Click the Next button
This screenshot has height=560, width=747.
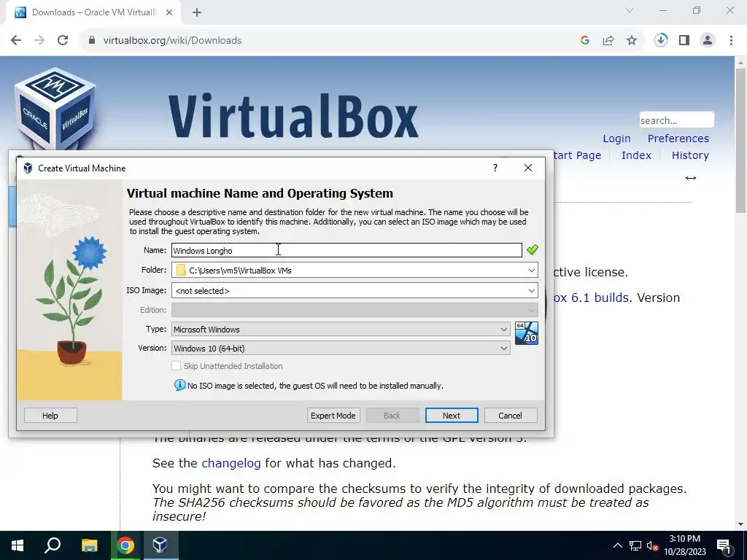point(451,415)
